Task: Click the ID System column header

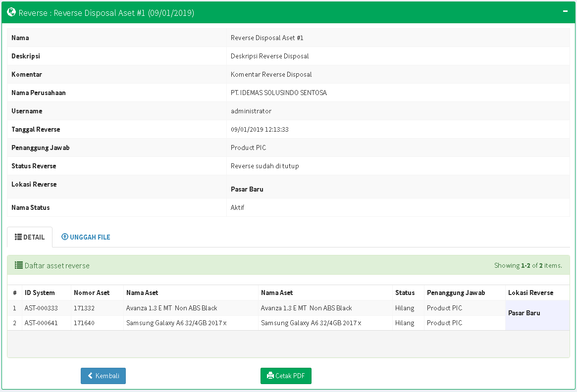Action: [40, 293]
